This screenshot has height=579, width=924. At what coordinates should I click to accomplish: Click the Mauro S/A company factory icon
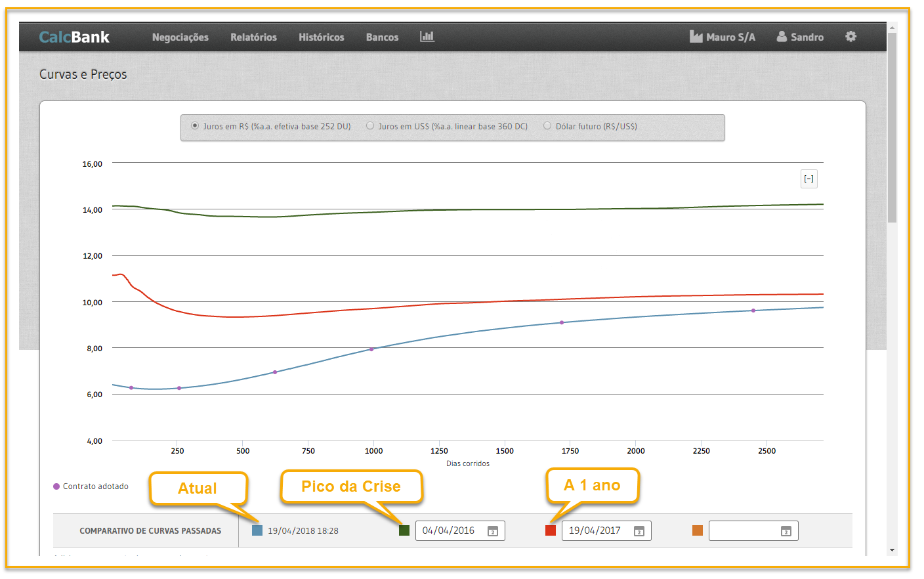point(696,37)
